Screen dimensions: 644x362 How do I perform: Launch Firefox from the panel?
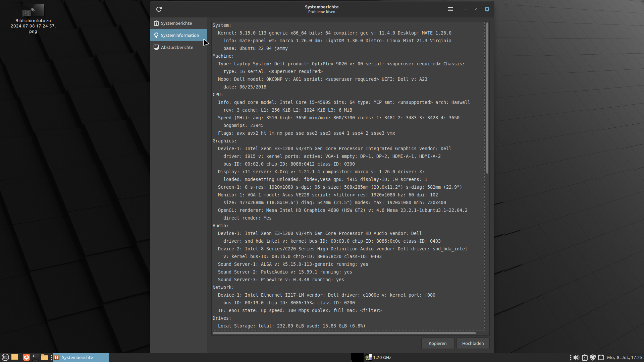[x=26, y=357]
